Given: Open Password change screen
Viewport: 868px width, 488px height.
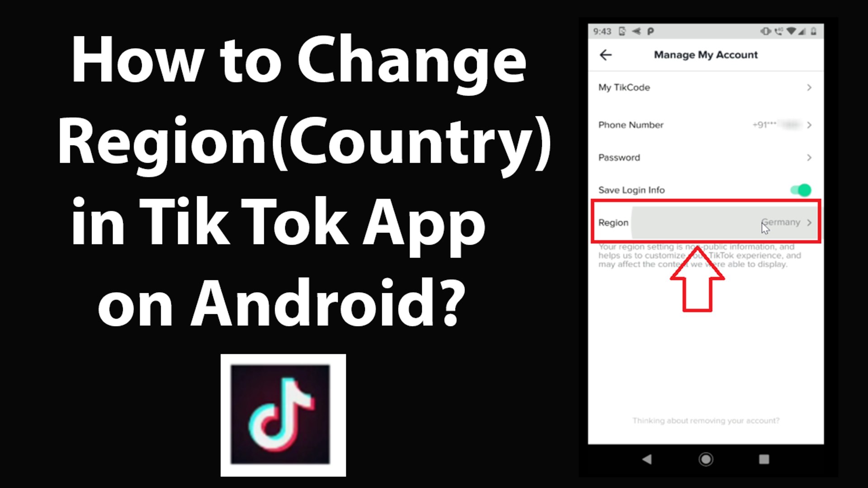Looking at the screenshot, I should pos(705,157).
